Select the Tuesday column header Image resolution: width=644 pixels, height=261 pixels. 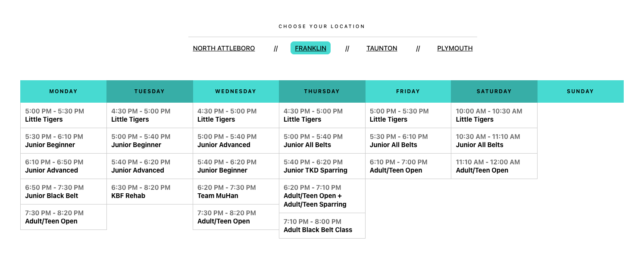150,91
